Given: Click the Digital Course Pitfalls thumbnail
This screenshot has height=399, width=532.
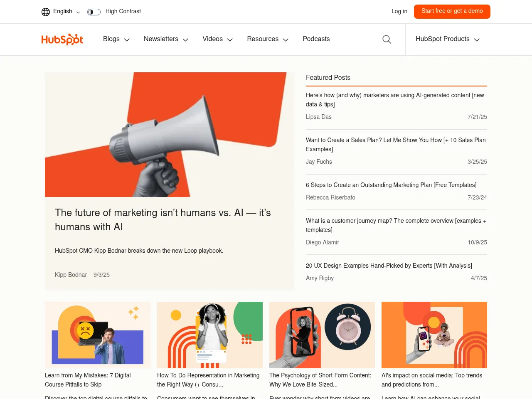Looking at the screenshot, I should pyautogui.click(x=97, y=335).
